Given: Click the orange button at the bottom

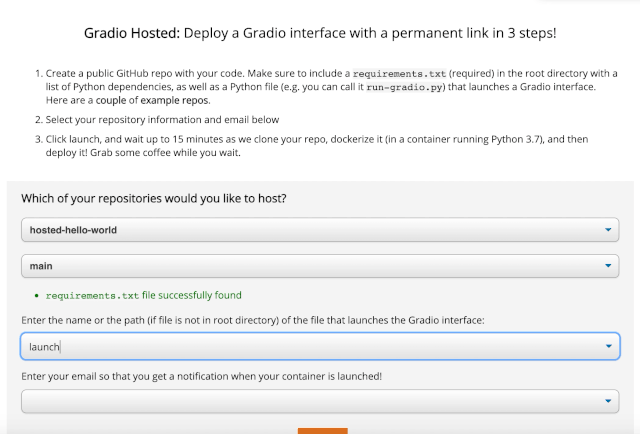Looking at the screenshot, I should pos(322,431).
